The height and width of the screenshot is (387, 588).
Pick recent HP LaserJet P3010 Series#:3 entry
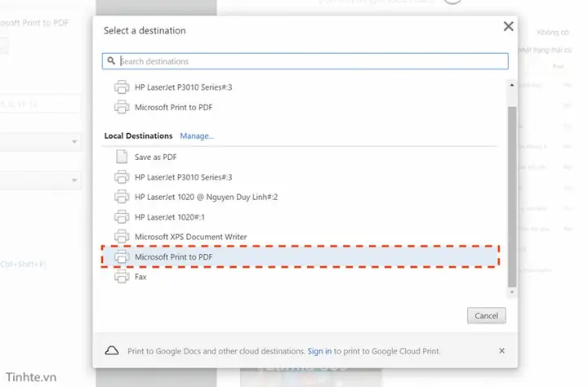(x=300, y=87)
